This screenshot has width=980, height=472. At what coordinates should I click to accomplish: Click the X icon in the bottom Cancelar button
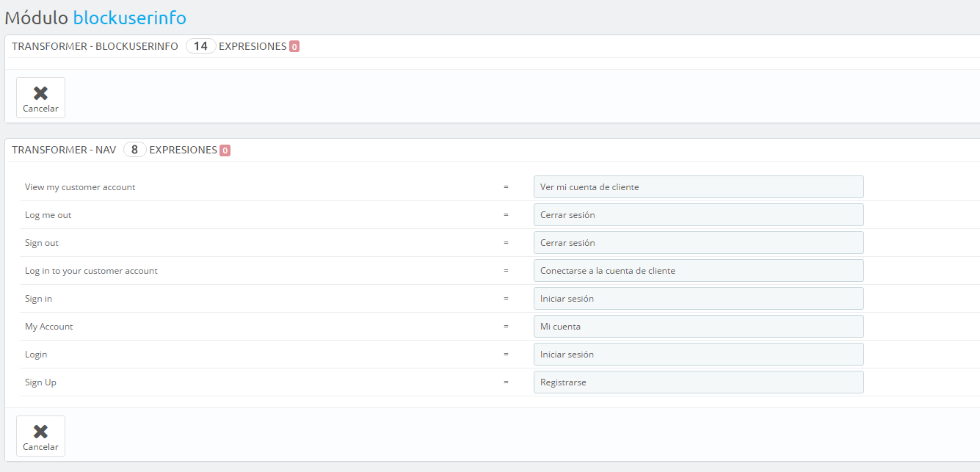coord(40,431)
